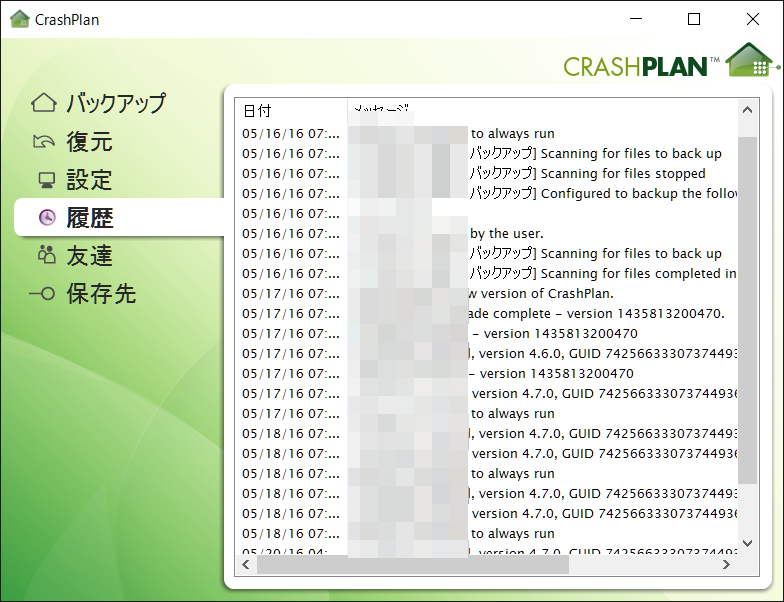Click the scroll right arrow of history list
This screenshot has height=602, width=784.
[x=726, y=564]
